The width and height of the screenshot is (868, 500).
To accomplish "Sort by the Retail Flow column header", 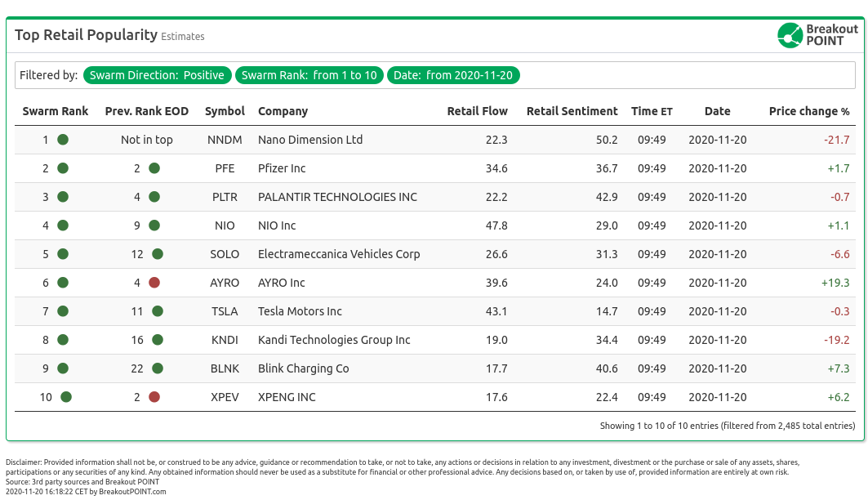I will (477, 111).
